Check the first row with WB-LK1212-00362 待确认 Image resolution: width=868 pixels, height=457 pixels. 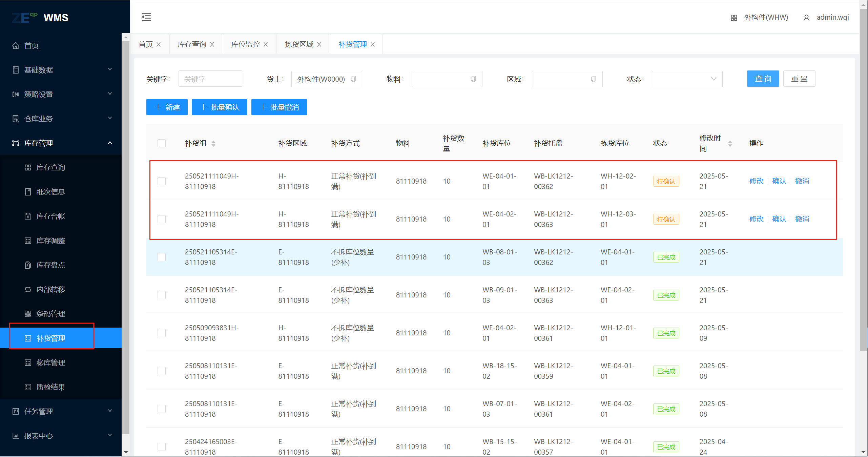coord(162,181)
